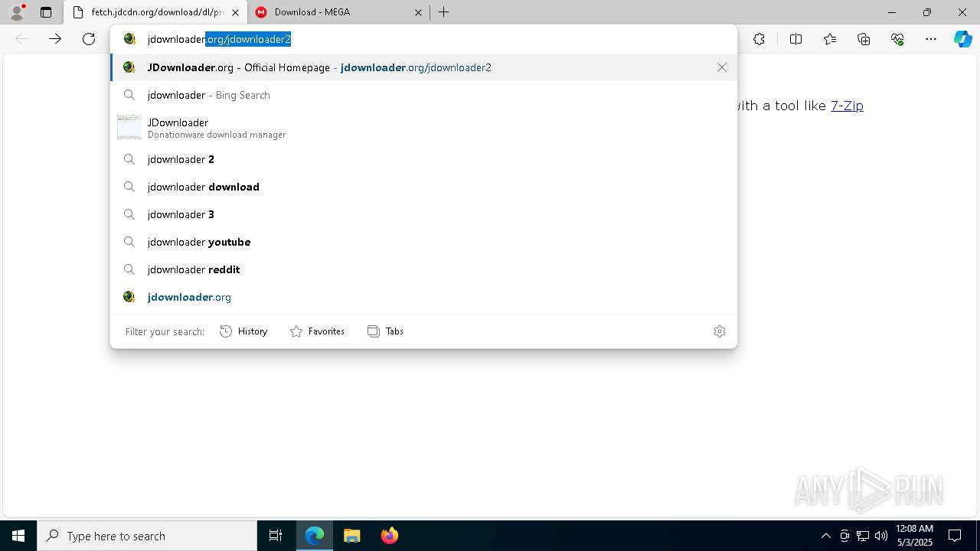Choose the 'jdownloader reddit' suggestion
Screen dimensions: 980x551
coord(423,269)
